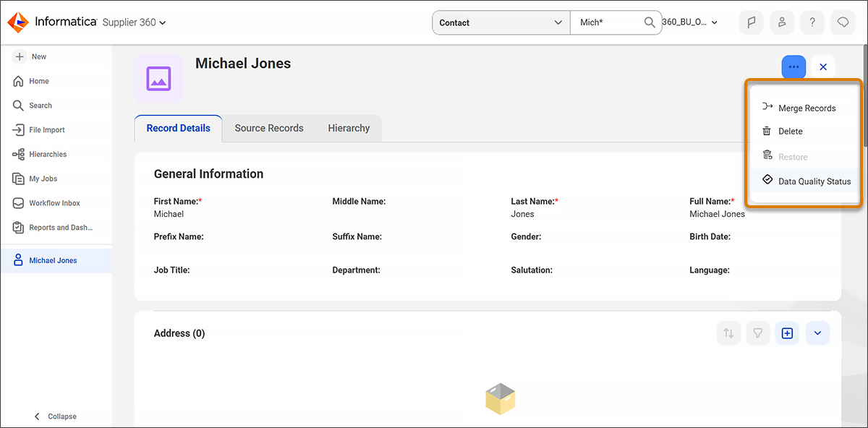This screenshot has height=428, width=868.
Task: Click the record image placeholder thumbnail
Action: coord(158,79)
